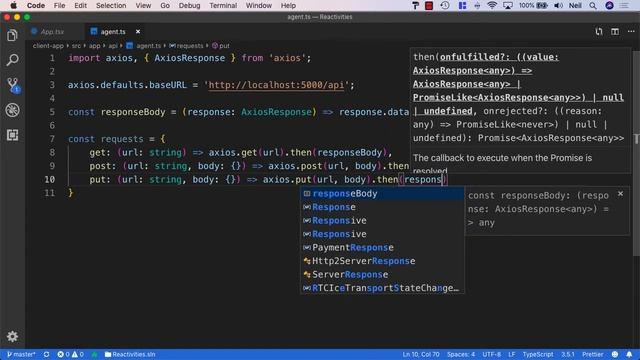Select the PaymentResponse suggestion

[382, 247]
